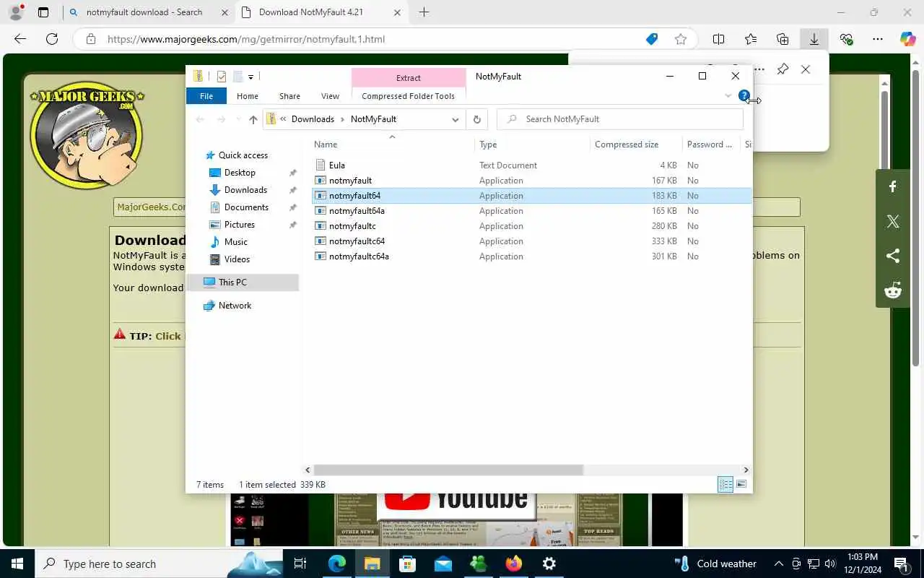Share page on X sidebar icon
The image size is (924, 578).
tap(893, 222)
